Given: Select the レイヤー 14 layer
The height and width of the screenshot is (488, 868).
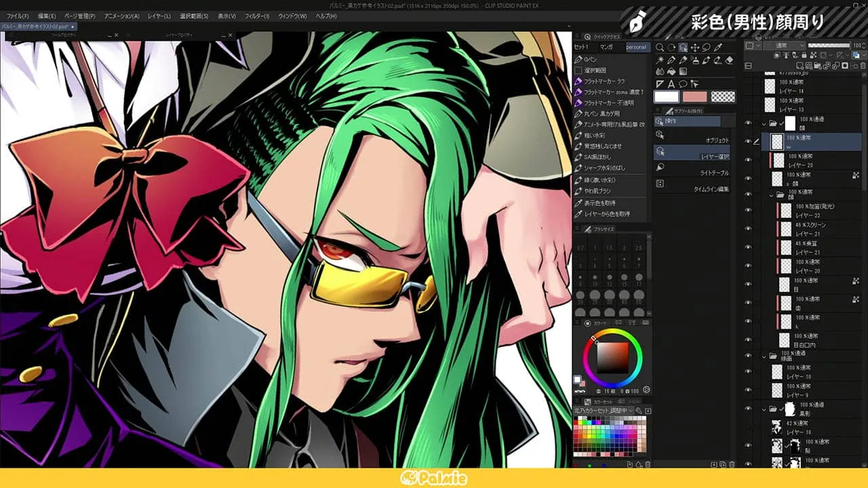Looking at the screenshot, I should click(791, 87).
